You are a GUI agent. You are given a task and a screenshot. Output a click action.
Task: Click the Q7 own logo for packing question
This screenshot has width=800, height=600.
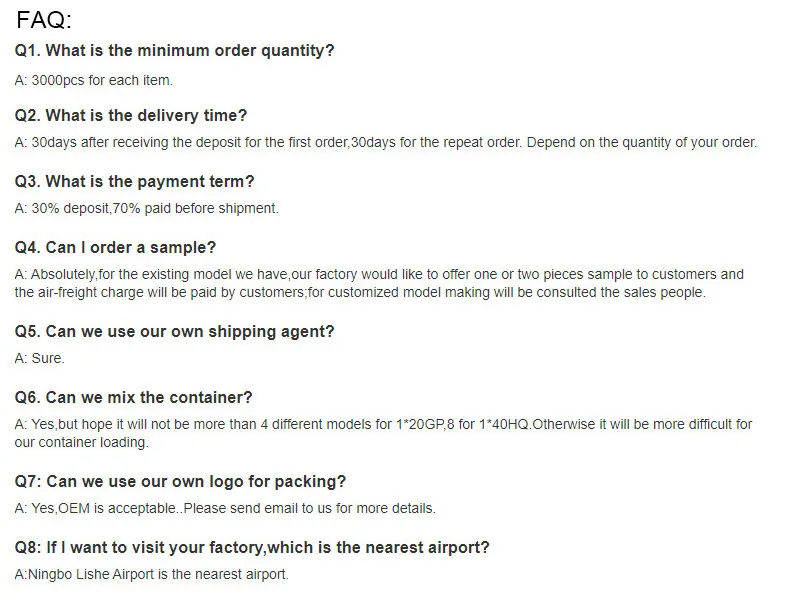[x=181, y=482]
